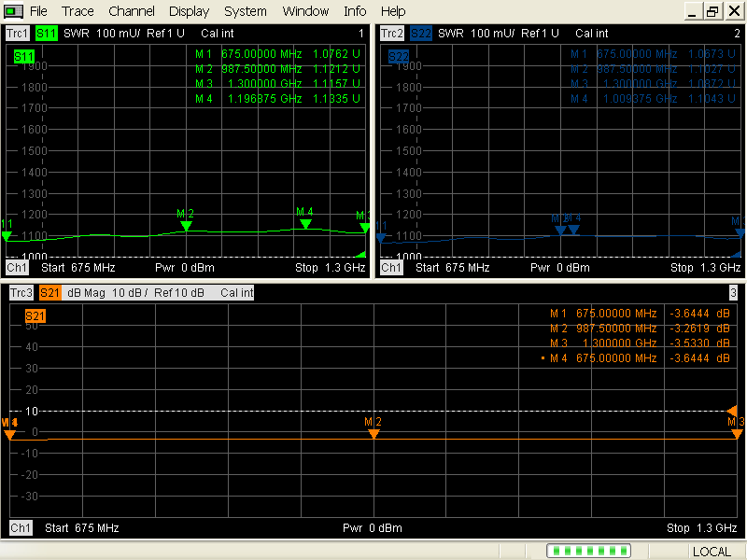747x560 pixels.
Task: Open the System menu
Action: [x=246, y=11]
